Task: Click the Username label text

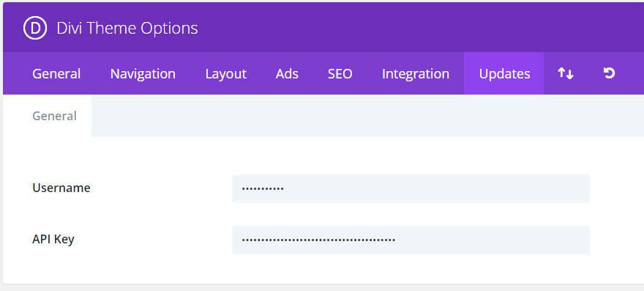Action: [61, 188]
